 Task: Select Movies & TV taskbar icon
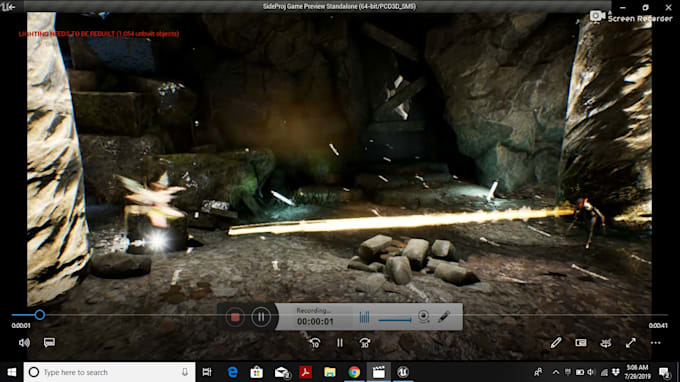pos(379,372)
